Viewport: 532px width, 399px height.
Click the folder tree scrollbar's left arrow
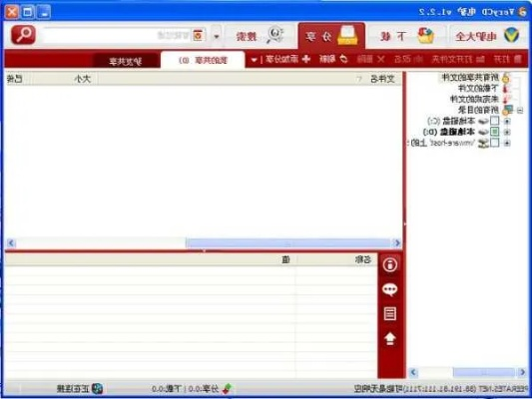point(413,372)
